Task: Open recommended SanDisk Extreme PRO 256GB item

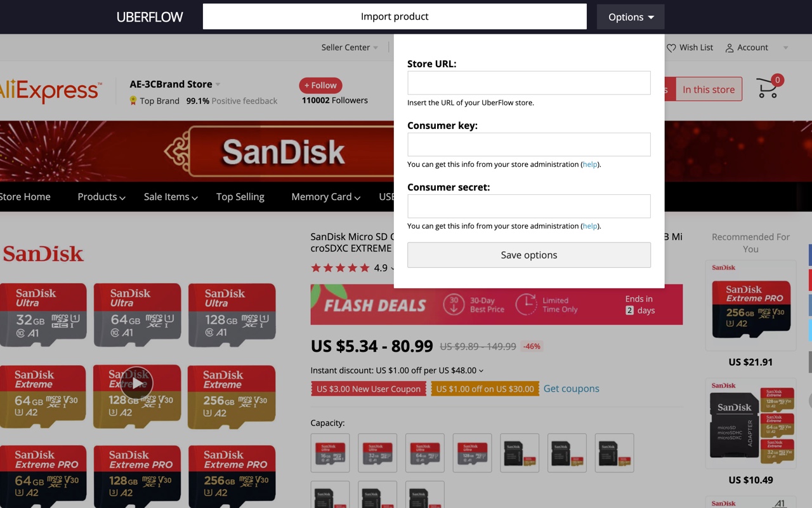Action: pos(751,305)
